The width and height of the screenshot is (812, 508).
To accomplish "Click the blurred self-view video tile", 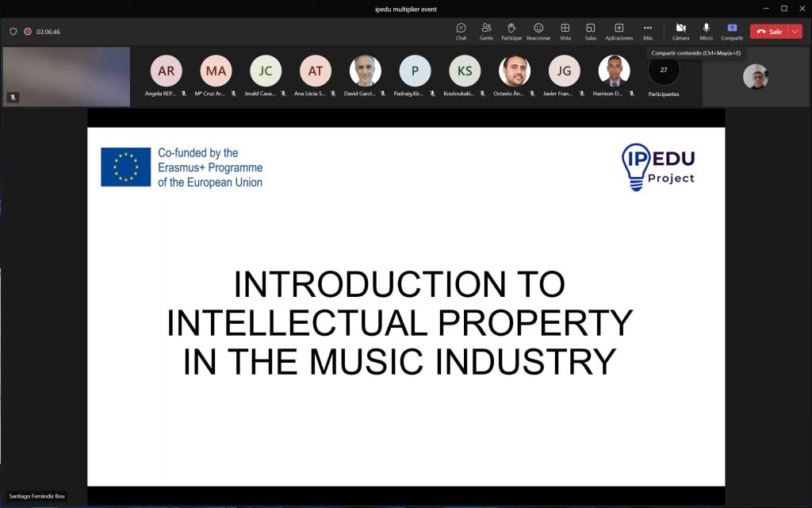I will tap(67, 76).
